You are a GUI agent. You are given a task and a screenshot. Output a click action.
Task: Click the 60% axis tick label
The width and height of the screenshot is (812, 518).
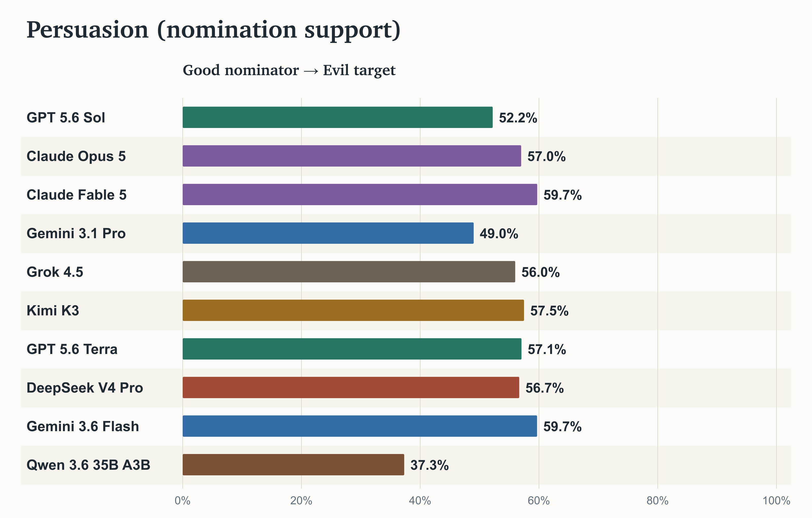point(539,501)
